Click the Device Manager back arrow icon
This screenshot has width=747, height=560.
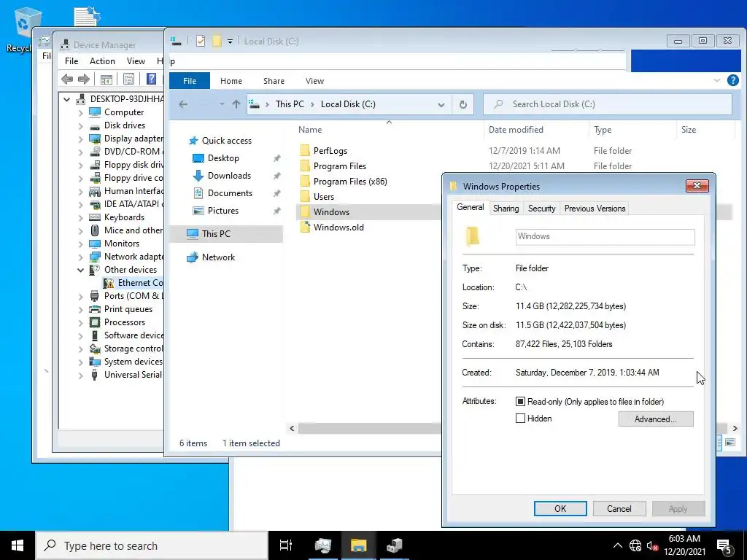point(67,79)
